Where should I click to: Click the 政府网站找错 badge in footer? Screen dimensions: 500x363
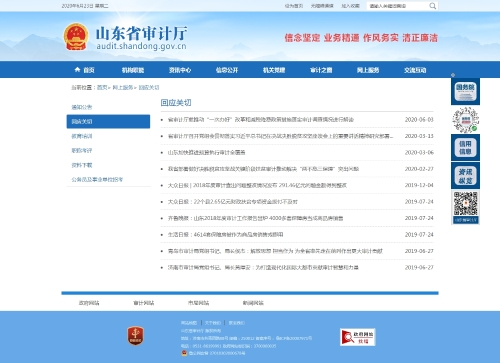[x=357, y=337]
